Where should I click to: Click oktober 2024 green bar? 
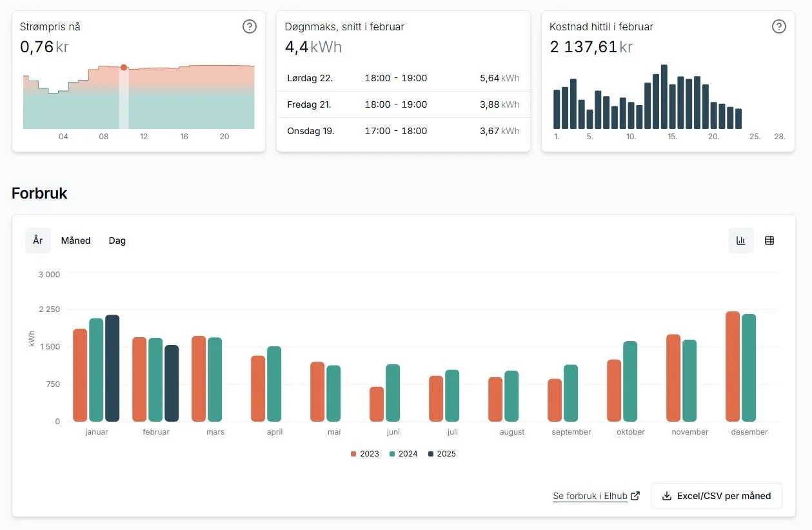coord(630,382)
